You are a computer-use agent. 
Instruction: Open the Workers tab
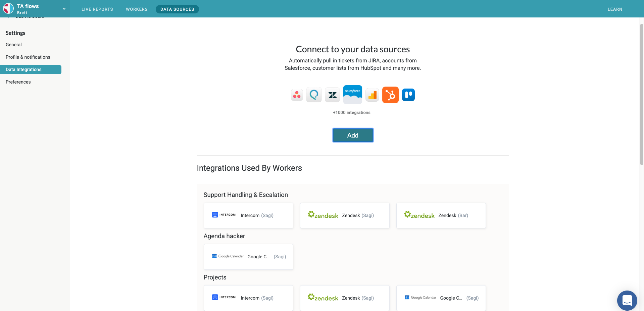tap(137, 9)
